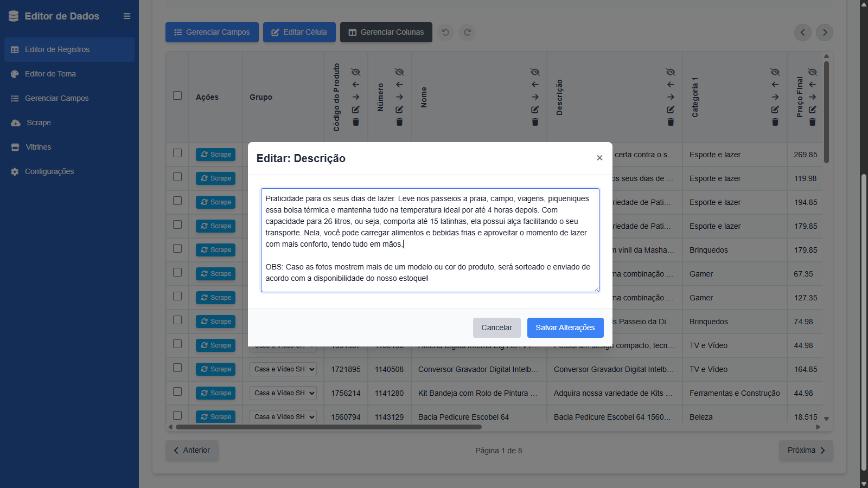Open Grupo dropdown for Bacia Pedicure row
Viewport: 868px width, 488px height.
[x=283, y=416]
